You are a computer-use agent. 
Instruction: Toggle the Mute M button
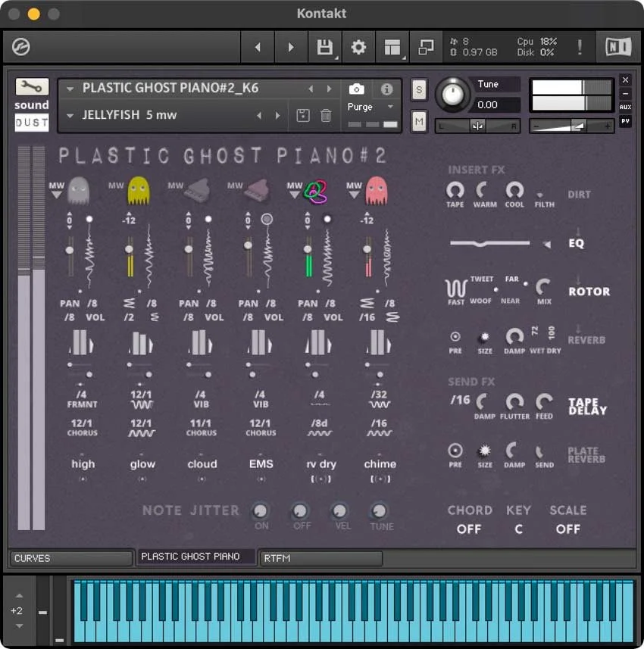coord(419,122)
